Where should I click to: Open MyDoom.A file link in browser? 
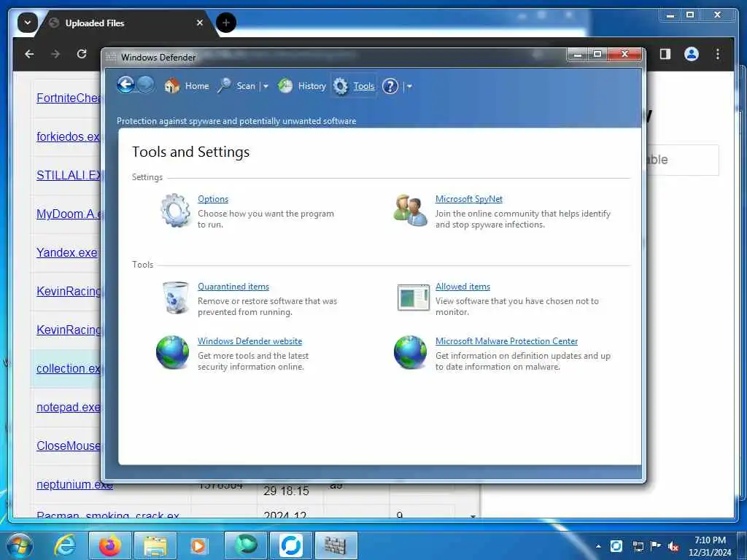point(69,214)
